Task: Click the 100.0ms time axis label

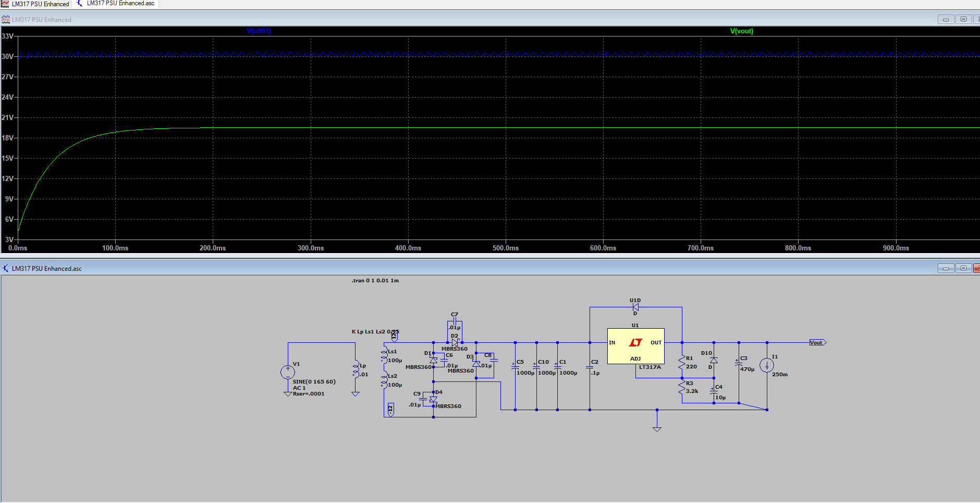Action: click(x=115, y=248)
